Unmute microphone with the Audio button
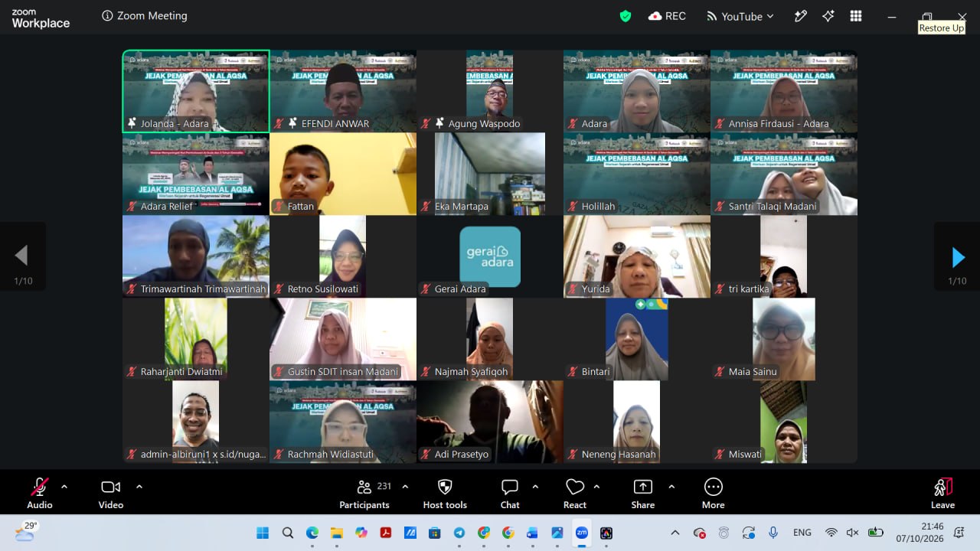 tap(40, 493)
